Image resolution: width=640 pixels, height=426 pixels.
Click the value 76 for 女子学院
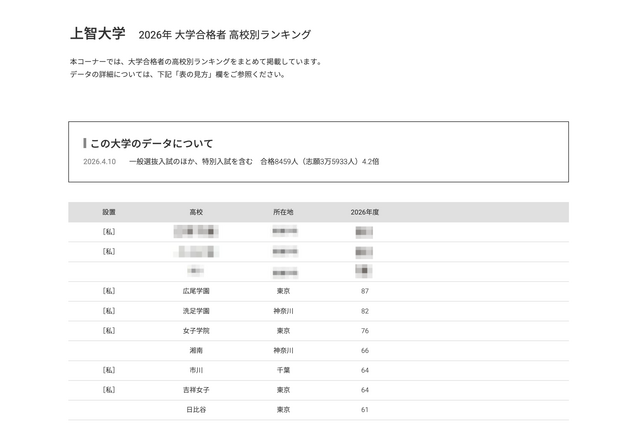tap(364, 331)
